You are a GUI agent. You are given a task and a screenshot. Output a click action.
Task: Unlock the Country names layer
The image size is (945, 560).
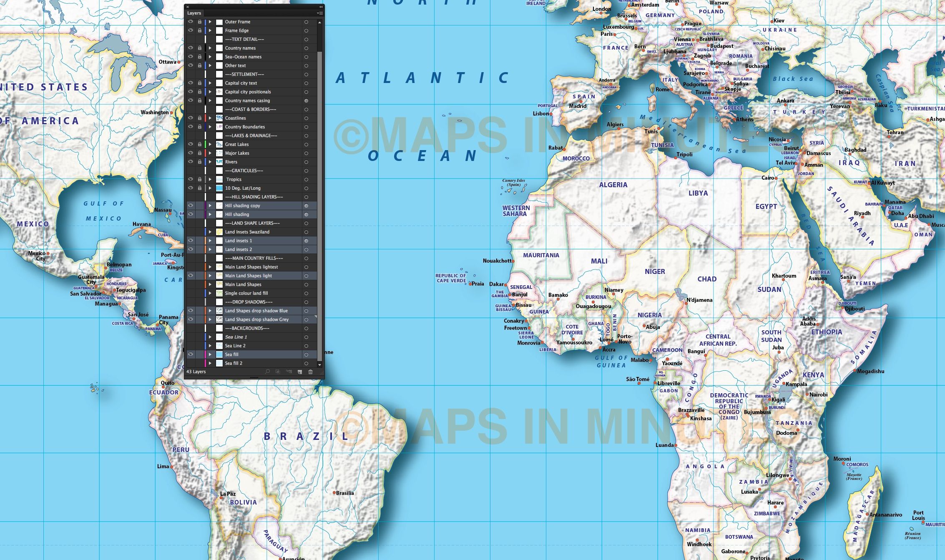[199, 48]
